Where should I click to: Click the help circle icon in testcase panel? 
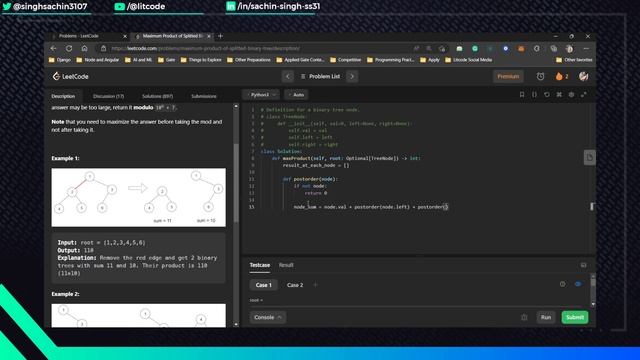coord(562,284)
